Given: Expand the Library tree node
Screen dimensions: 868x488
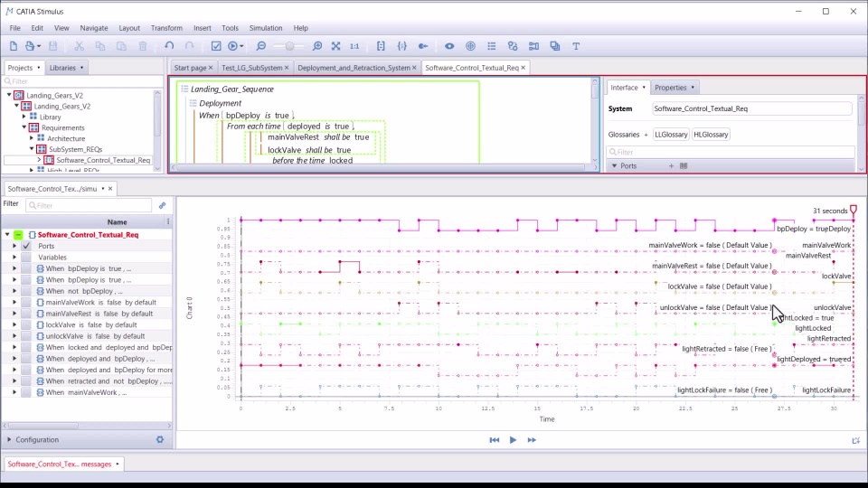Looking at the screenshot, I should [24, 117].
